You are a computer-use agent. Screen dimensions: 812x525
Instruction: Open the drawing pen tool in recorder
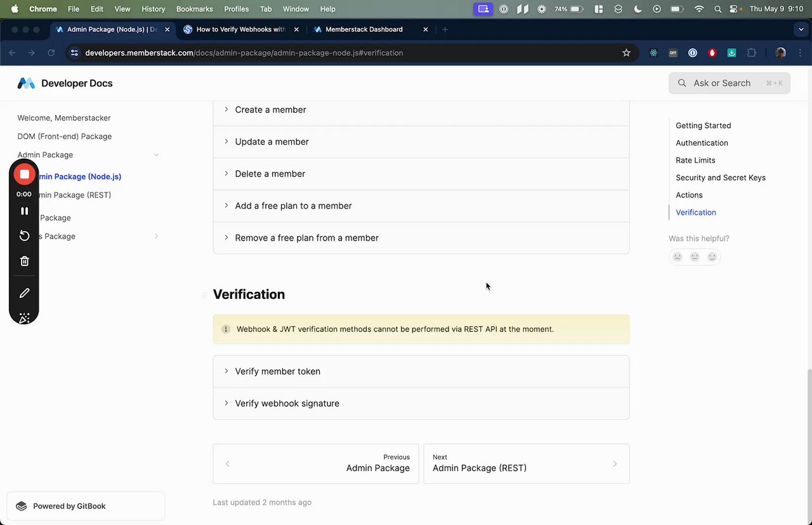coord(24,293)
